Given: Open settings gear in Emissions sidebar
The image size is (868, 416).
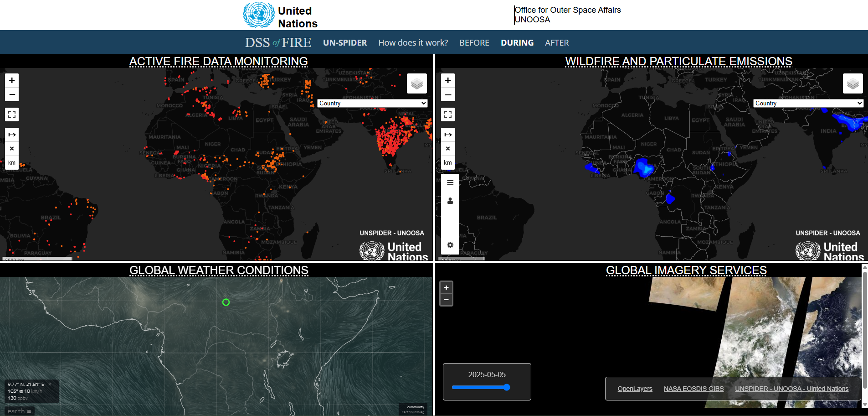Looking at the screenshot, I should click(450, 245).
